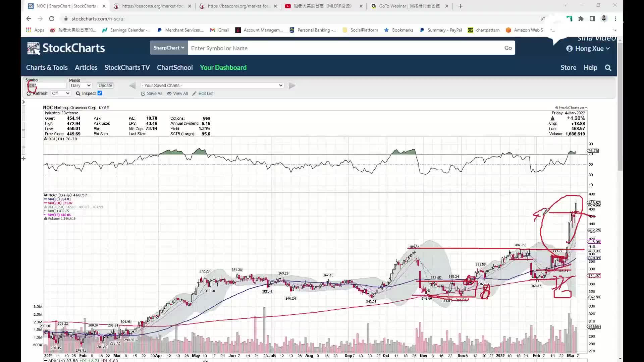Screen dimensions: 644x362
Task: Click the Save As chart icon
Action: 143,94
